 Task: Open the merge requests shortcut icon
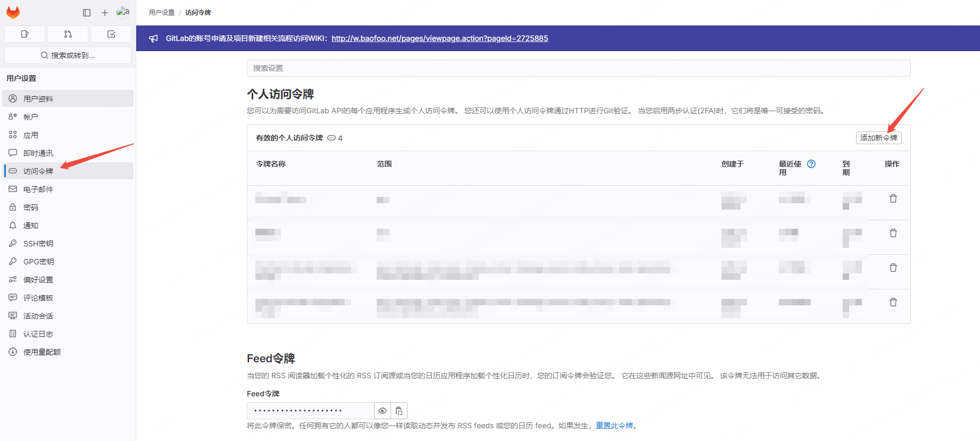click(x=68, y=34)
